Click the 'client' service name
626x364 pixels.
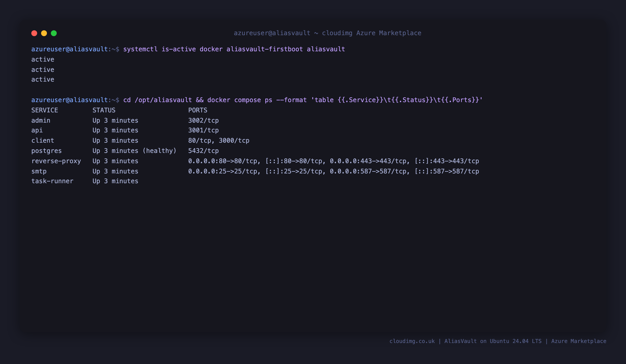tap(43, 140)
